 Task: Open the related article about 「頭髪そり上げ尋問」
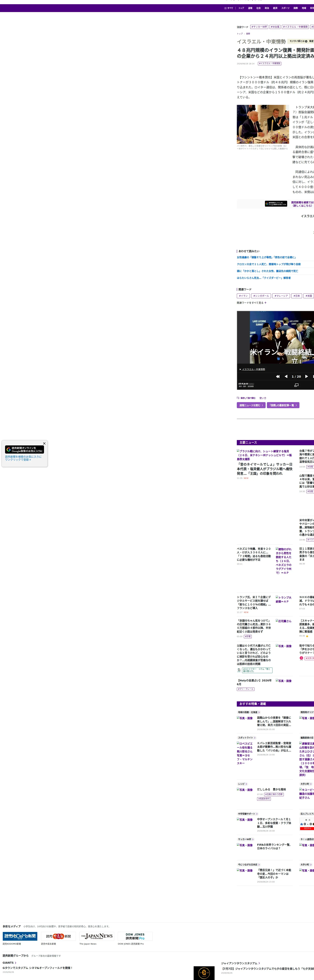click(266, 257)
